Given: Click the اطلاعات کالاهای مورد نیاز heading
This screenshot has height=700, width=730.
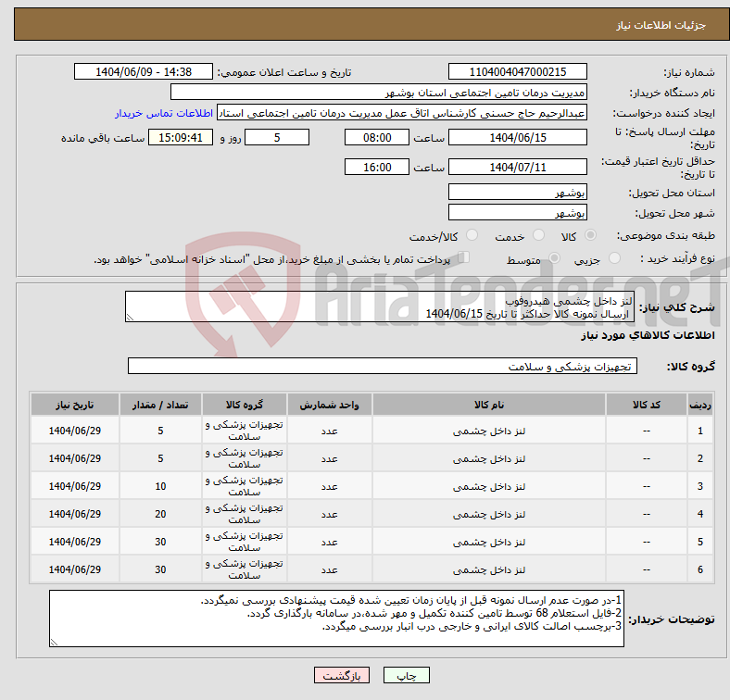Looking at the screenshot, I should click(648, 335).
